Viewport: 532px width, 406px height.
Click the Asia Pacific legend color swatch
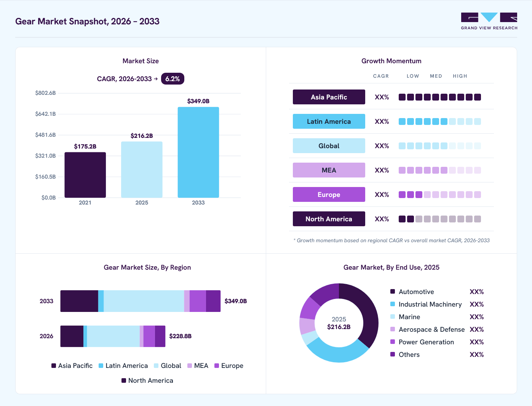(54, 366)
